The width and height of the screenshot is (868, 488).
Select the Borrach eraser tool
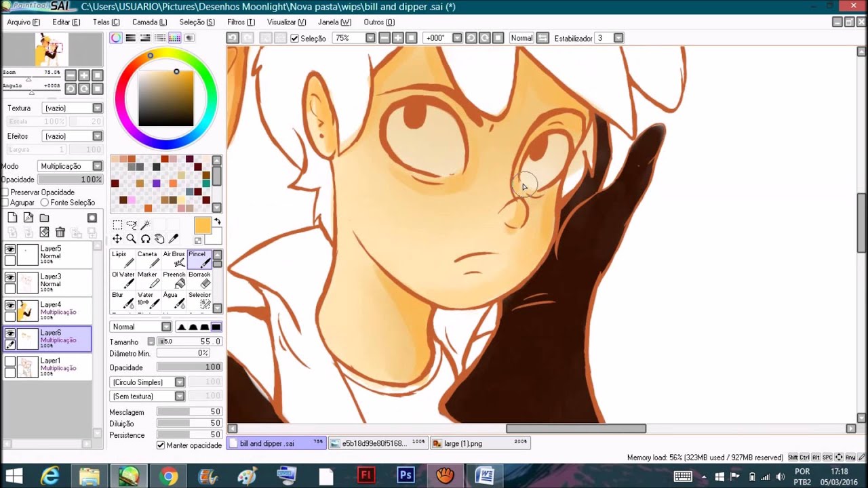pos(199,280)
